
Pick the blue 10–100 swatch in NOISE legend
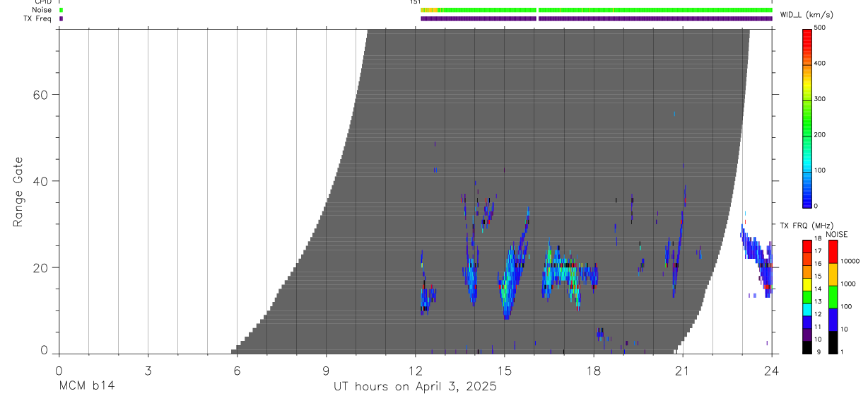pyautogui.click(x=833, y=319)
